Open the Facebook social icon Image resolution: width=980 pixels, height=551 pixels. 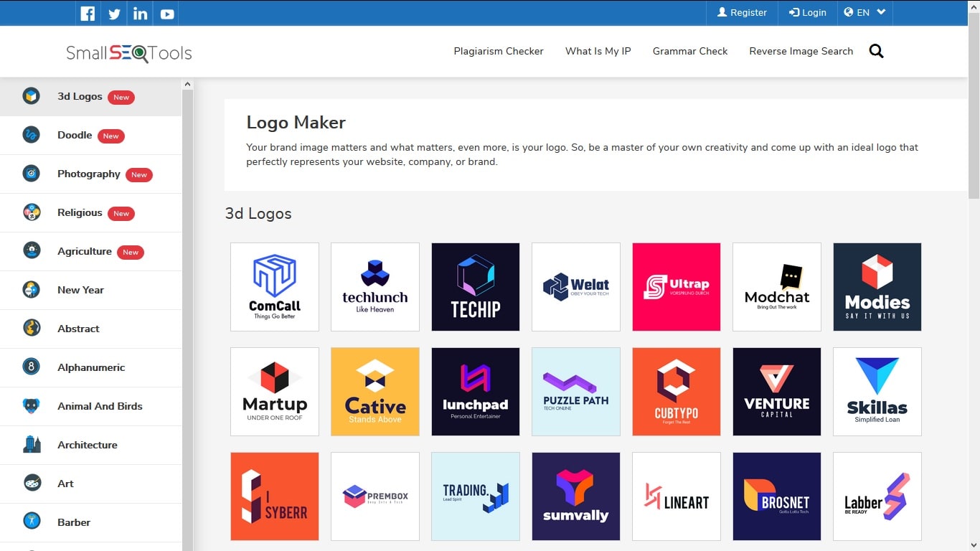[x=88, y=14]
